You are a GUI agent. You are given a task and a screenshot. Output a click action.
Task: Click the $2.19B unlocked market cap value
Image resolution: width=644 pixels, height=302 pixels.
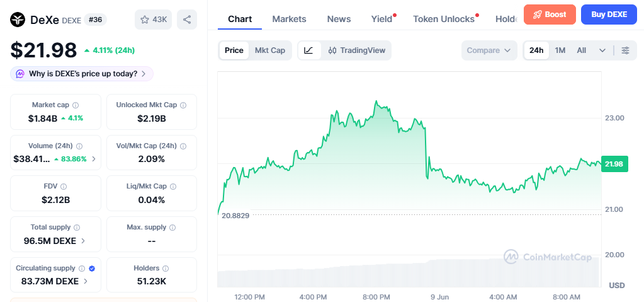click(x=152, y=119)
